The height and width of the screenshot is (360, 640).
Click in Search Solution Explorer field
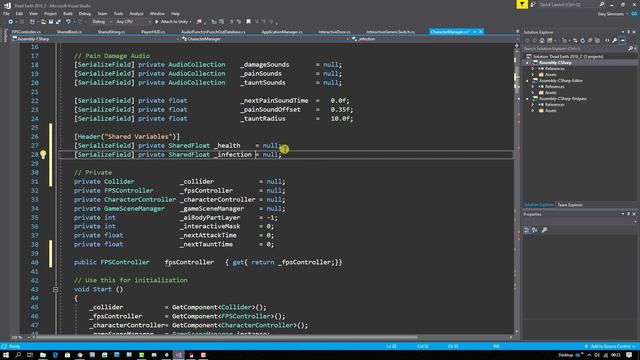[x=576, y=49]
